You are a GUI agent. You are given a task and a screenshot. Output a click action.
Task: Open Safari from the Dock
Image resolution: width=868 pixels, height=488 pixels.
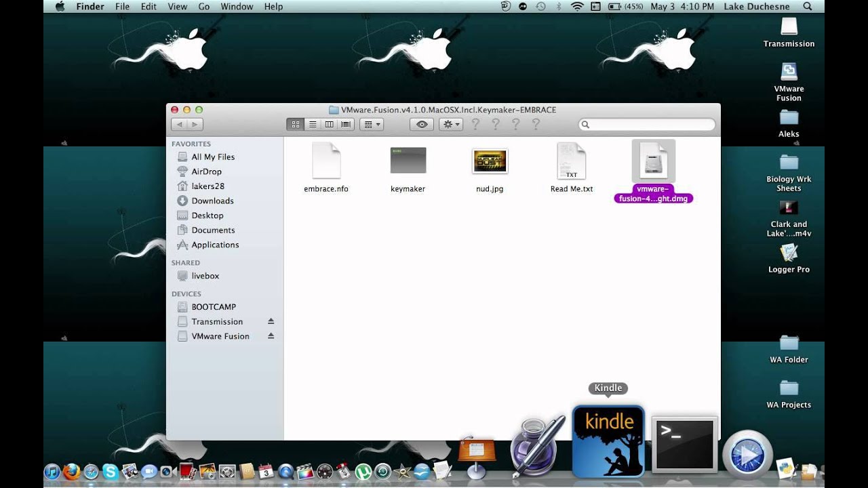click(91, 472)
